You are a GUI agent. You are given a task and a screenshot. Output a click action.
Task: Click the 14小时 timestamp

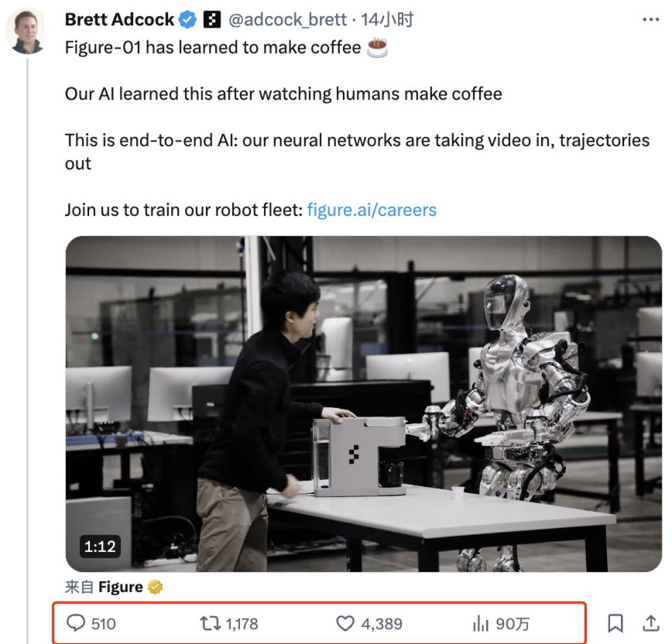coord(387,19)
